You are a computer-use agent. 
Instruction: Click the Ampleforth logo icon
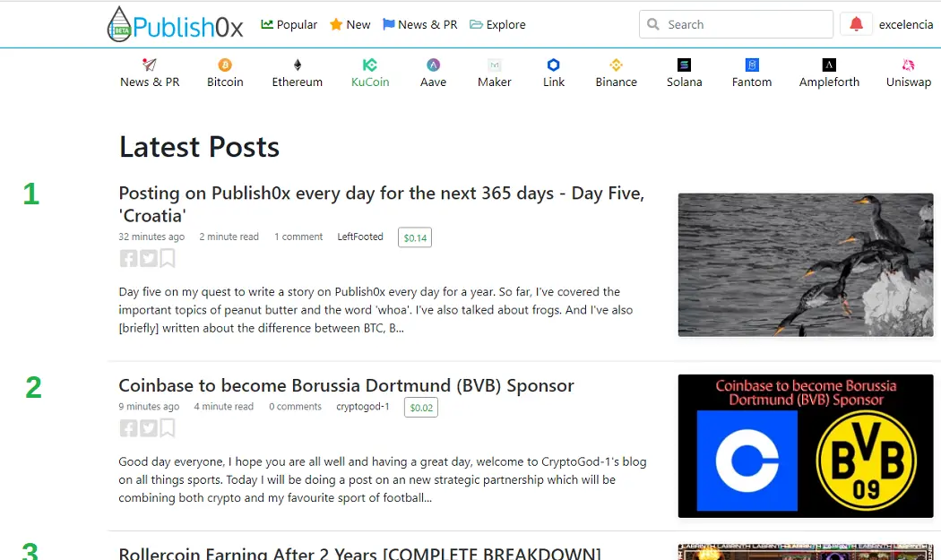(829, 65)
